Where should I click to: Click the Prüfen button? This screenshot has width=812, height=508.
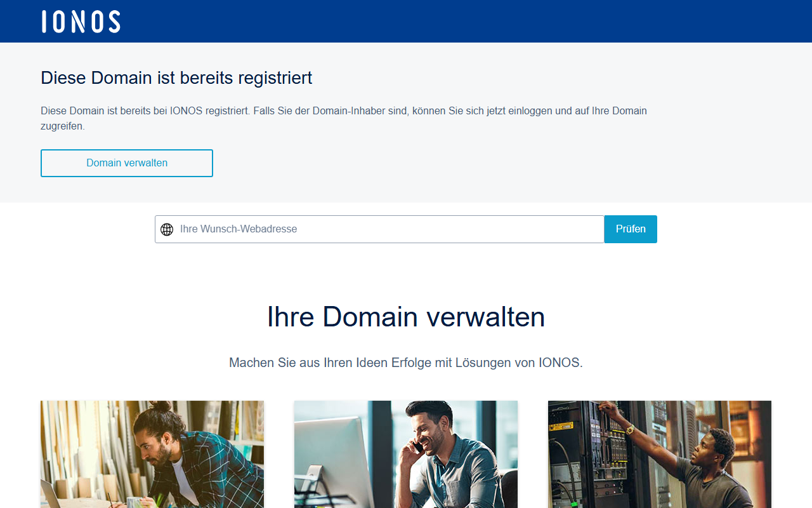click(x=631, y=229)
